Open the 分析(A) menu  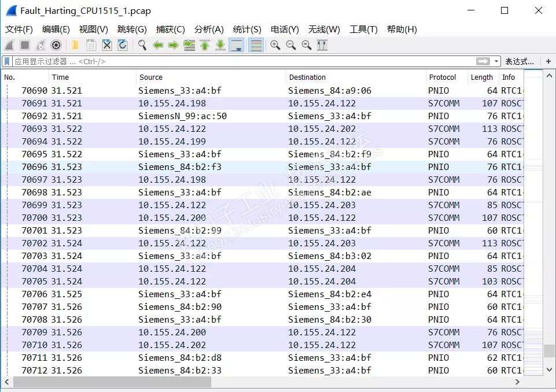209,29
